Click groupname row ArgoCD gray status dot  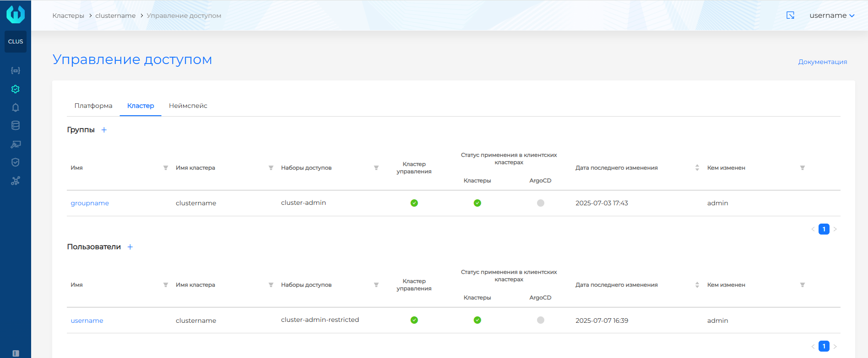(x=541, y=203)
